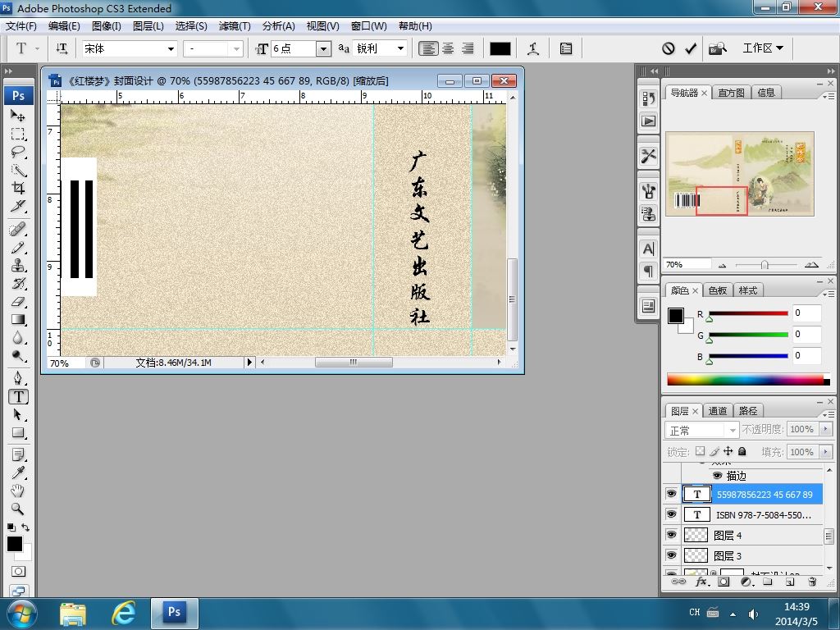Image resolution: width=840 pixels, height=630 pixels.
Task: Select the Rectangular Marquee tool
Action: [18, 134]
